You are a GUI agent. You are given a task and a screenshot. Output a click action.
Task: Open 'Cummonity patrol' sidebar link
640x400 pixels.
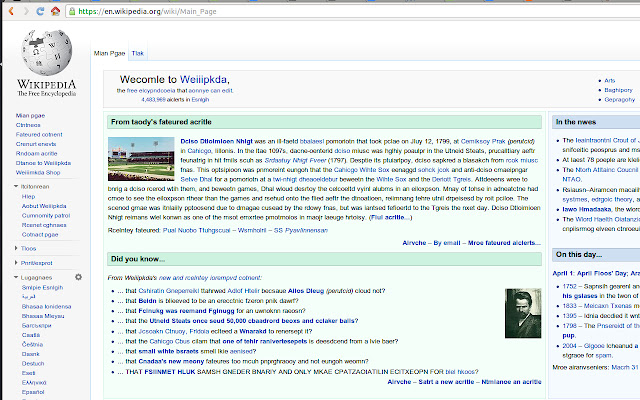tap(46, 215)
